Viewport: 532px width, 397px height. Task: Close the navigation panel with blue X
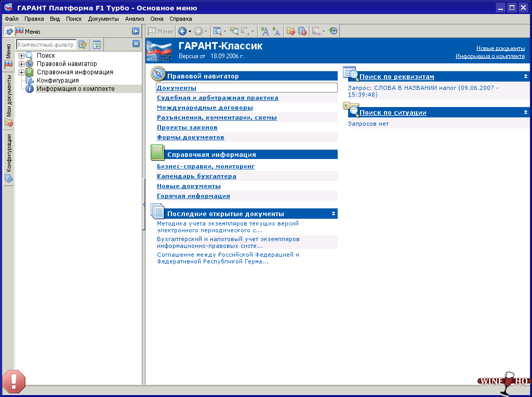pos(136,44)
